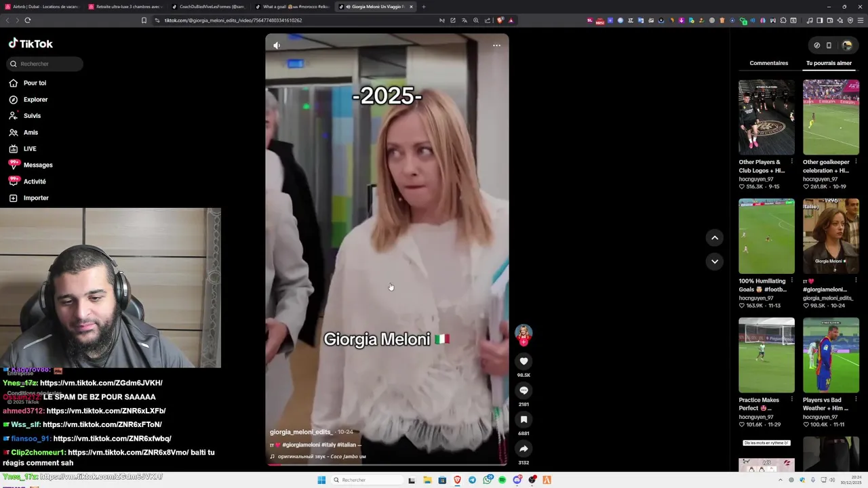
Task: Switch to the What a goal morocco tab
Action: 292,7
